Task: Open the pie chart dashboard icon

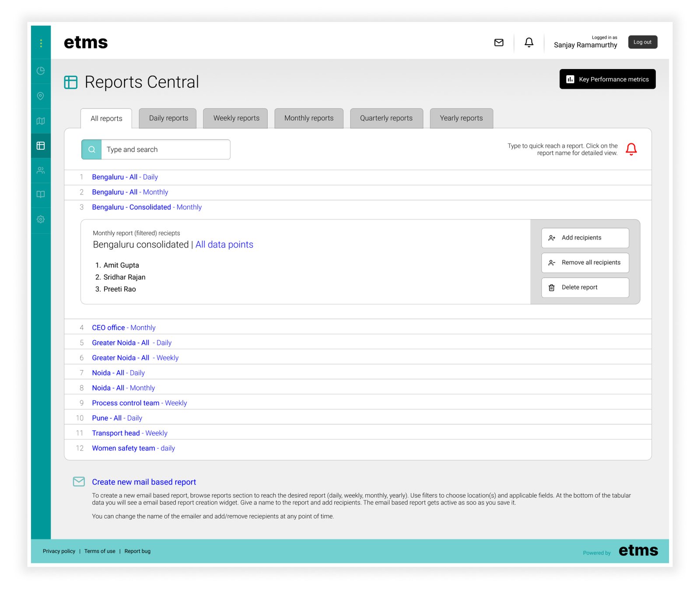Action: (x=41, y=71)
